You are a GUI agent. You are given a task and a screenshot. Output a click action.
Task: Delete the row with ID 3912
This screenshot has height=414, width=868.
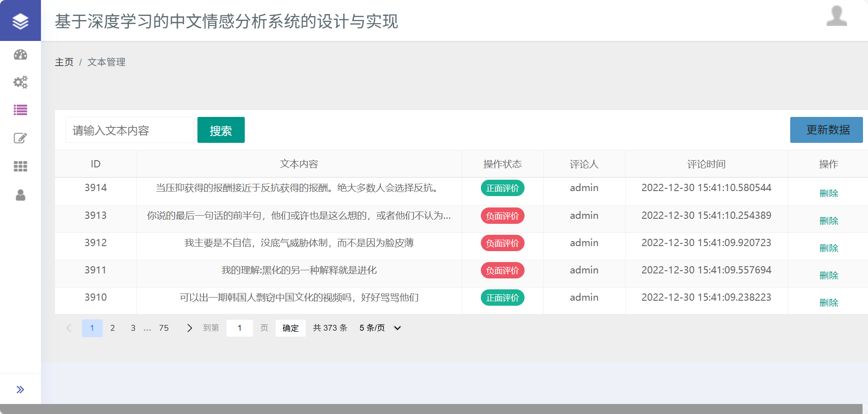click(x=828, y=248)
